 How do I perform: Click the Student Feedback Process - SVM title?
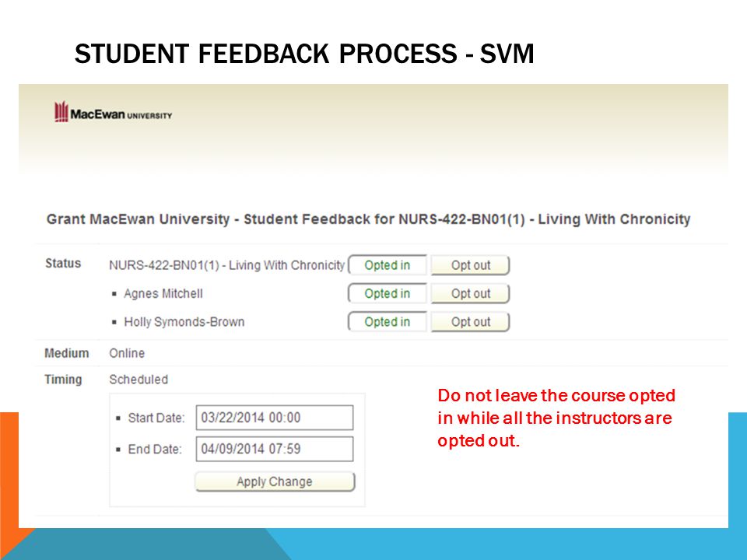point(304,54)
